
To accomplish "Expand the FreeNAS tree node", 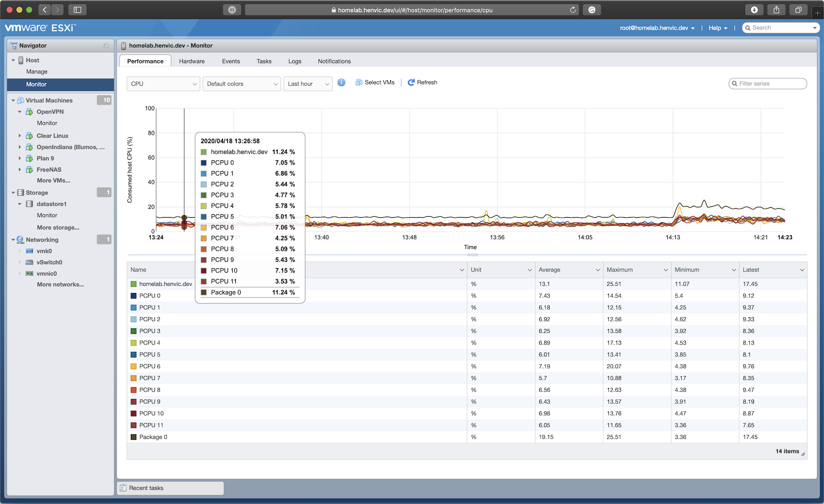I will point(20,170).
